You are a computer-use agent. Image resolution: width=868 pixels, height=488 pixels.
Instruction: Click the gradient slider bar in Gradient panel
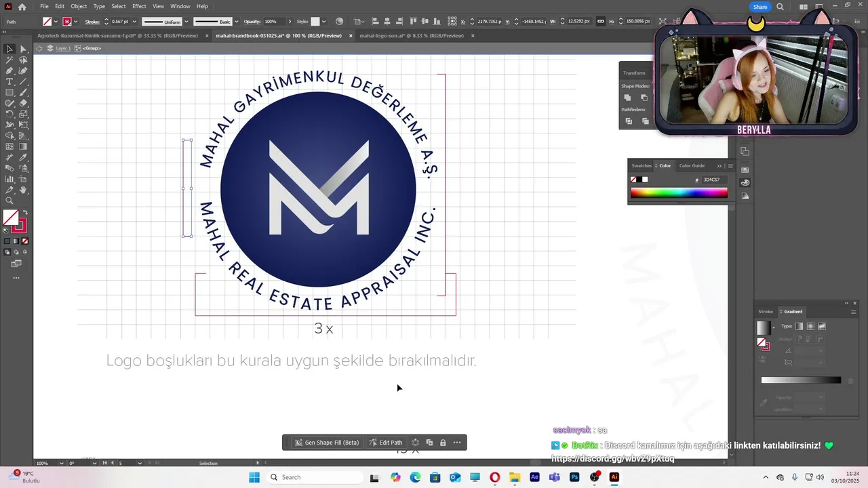coord(801,380)
